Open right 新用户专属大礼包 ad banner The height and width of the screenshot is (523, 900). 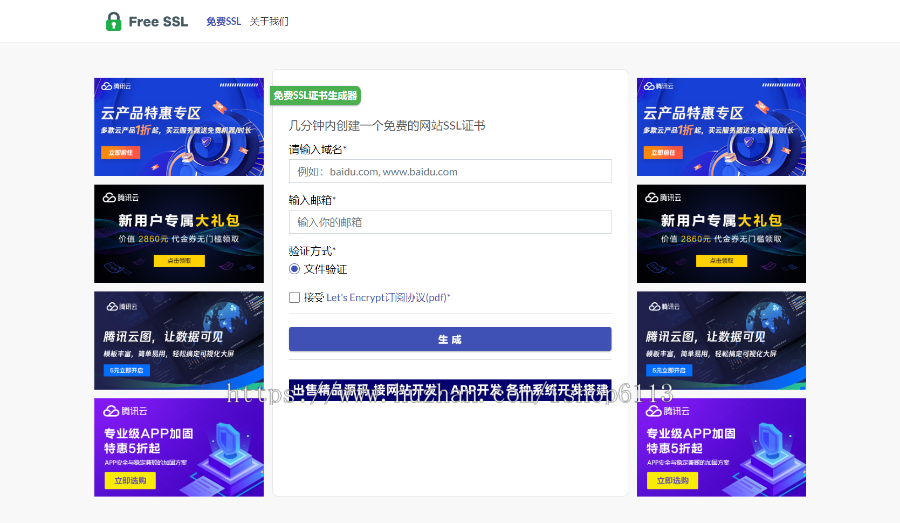pyautogui.click(x=721, y=234)
